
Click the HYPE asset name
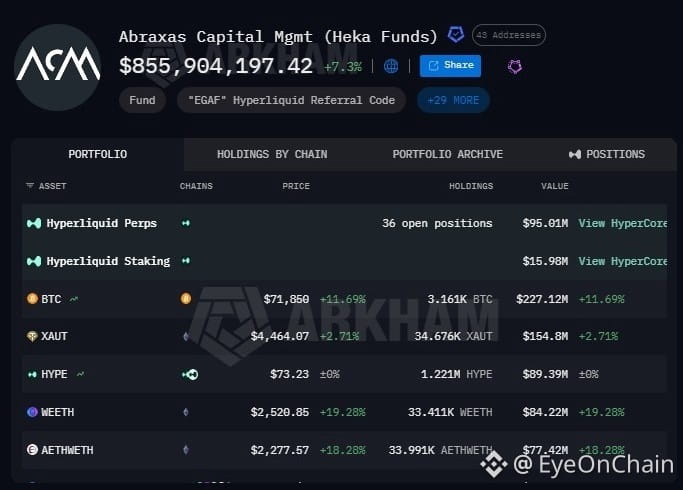[54, 374]
